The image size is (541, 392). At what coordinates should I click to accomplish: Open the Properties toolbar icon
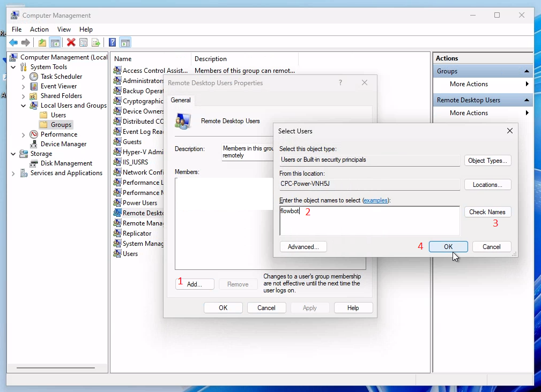[x=84, y=43]
